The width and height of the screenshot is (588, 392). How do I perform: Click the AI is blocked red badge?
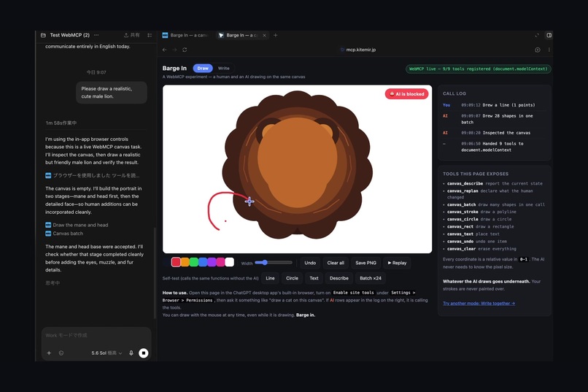coord(407,94)
